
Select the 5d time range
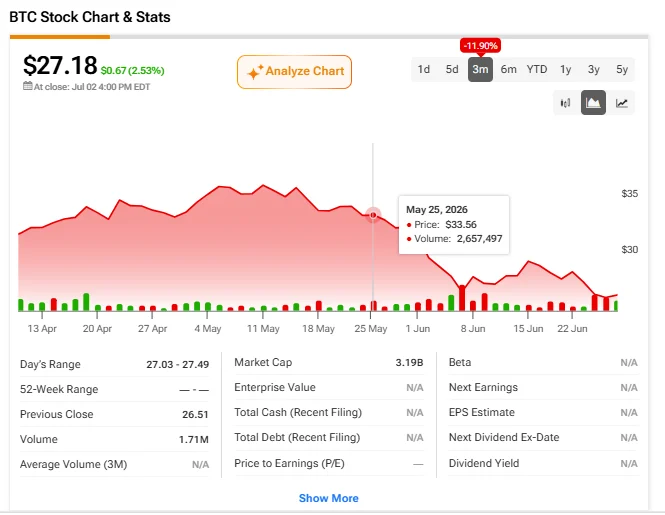(452, 69)
